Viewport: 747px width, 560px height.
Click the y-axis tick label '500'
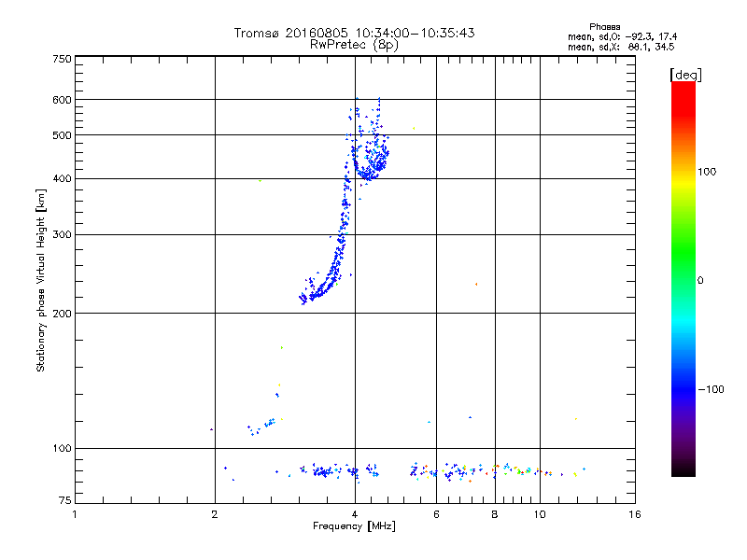pos(62,135)
